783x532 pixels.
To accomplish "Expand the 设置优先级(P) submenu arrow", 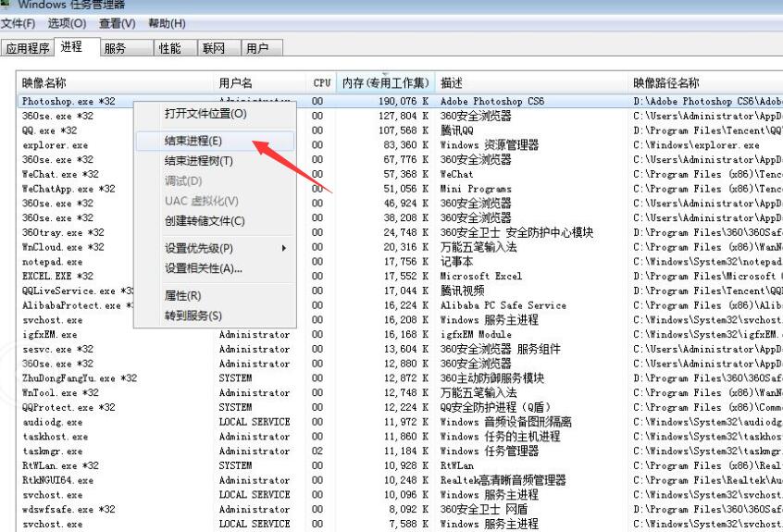I will pos(283,248).
